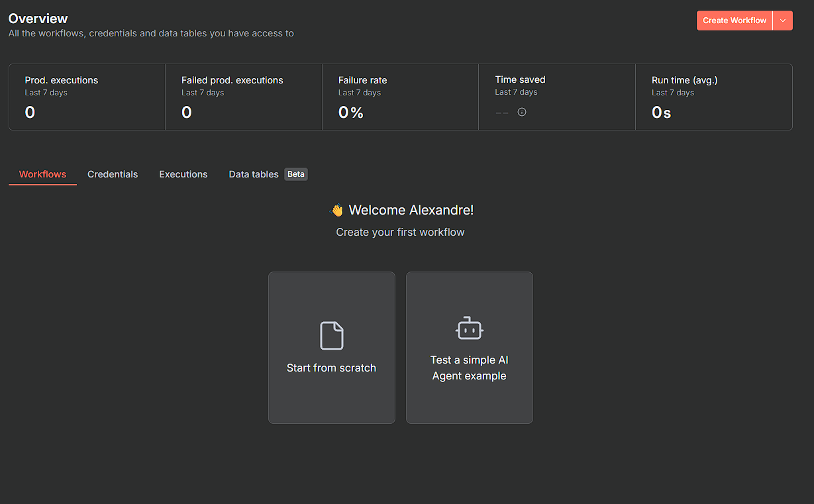
Task: Click the waving hand emoji icon
Action: [337, 211]
